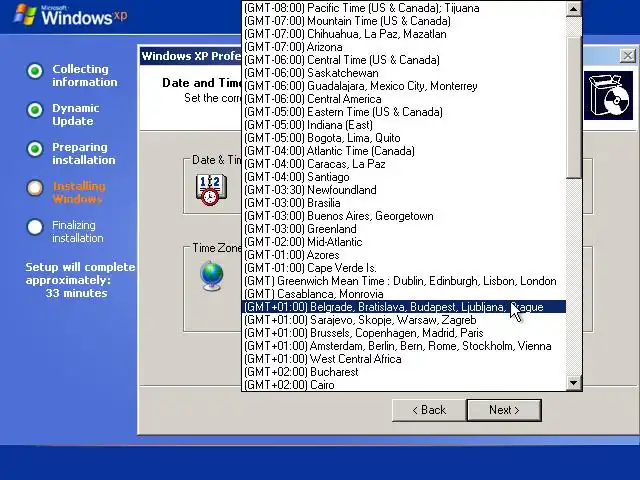Click the Time Zone globe icon
640x480 pixels.
coord(212,276)
